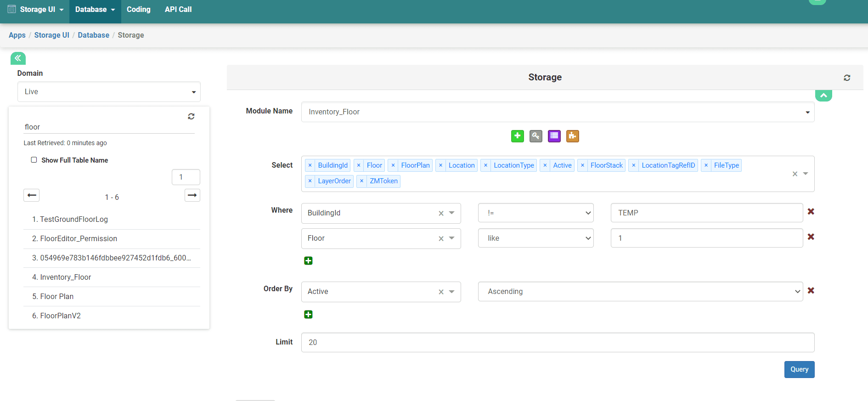Remove the BuildingId tag from Select
The image size is (868, 401).
coord(310,165)
